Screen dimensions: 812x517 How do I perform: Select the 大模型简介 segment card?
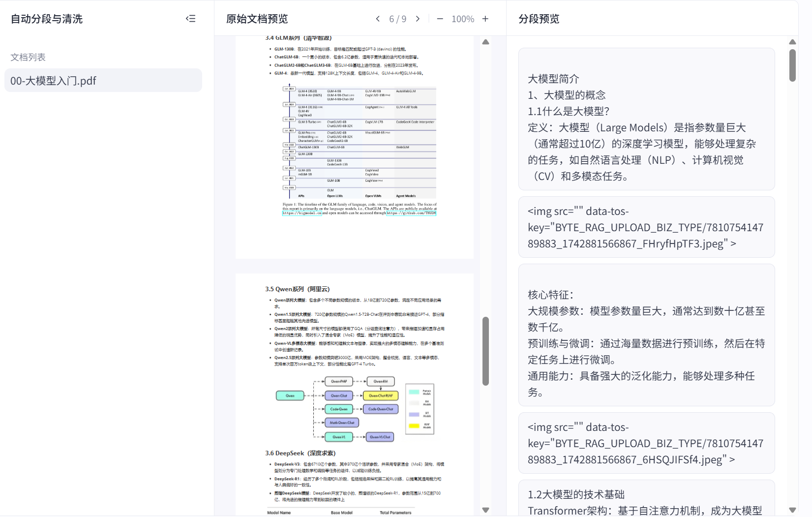point(646,119)
